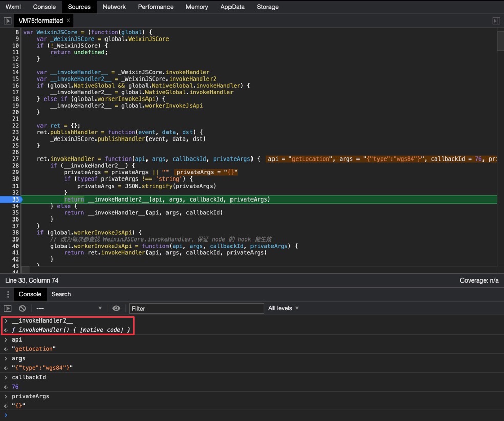Toggle a breakpoint on line 35
504x421 pixels.
click(x=15, y=212)
